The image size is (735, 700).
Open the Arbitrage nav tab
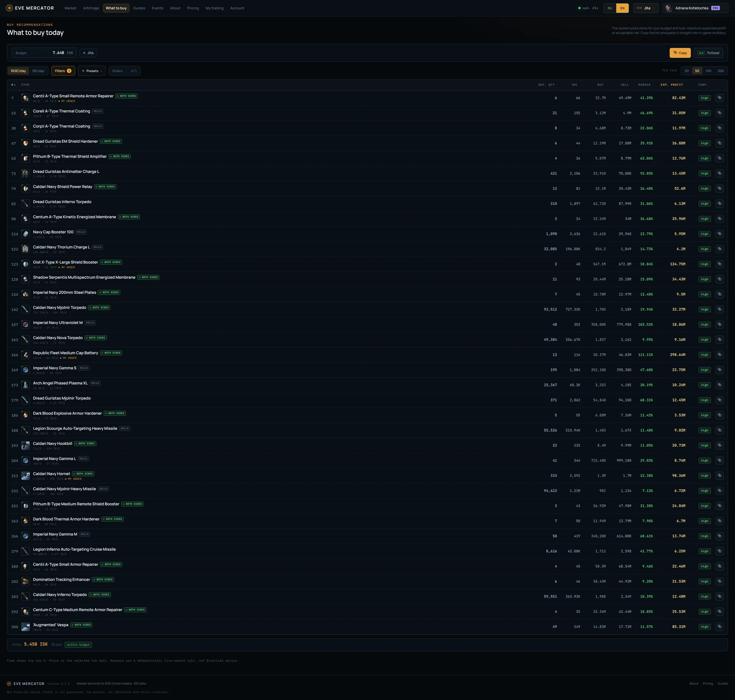(91, 8)
